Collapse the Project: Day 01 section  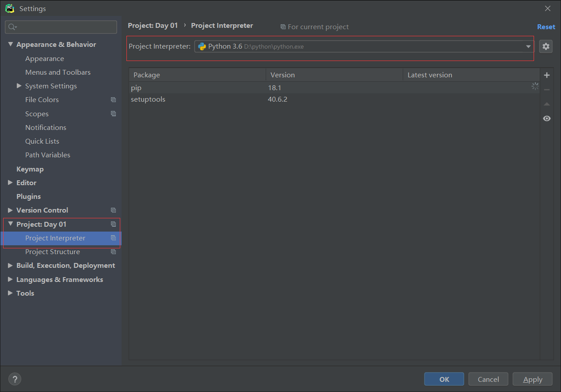click(x=11, y=224)
